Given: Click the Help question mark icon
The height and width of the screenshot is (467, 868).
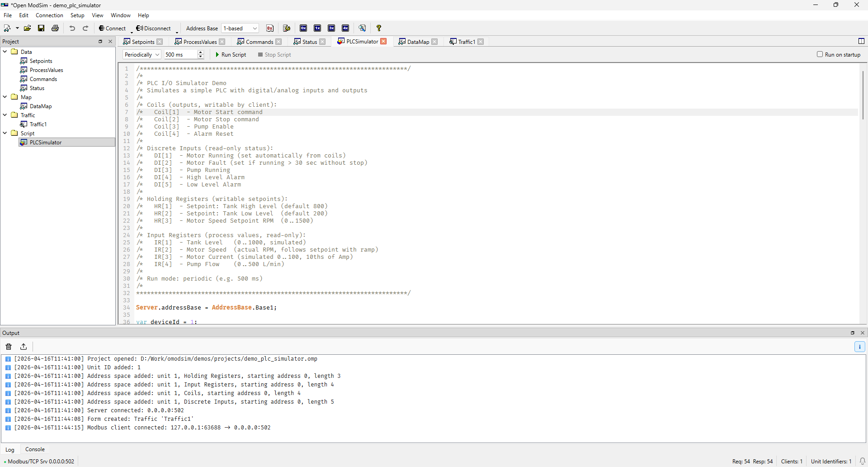Looking at the screenshot, I should point(379,28).
